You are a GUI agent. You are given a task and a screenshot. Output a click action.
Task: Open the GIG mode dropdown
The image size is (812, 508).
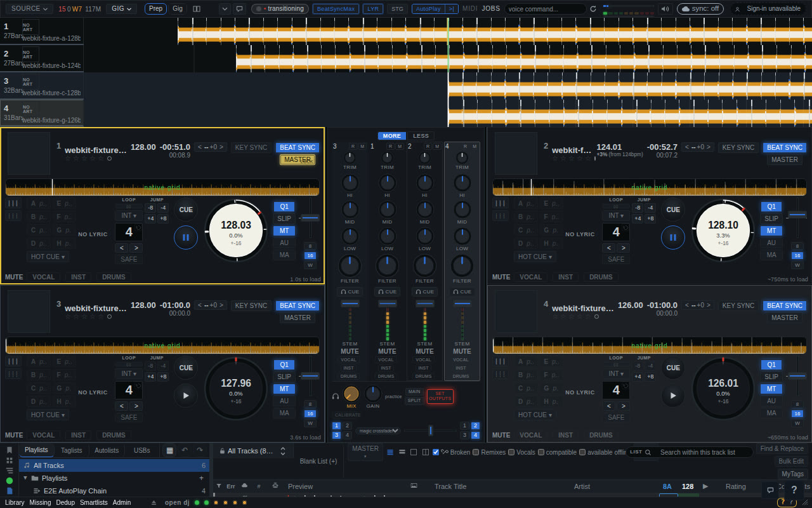[x=121, y=9]
